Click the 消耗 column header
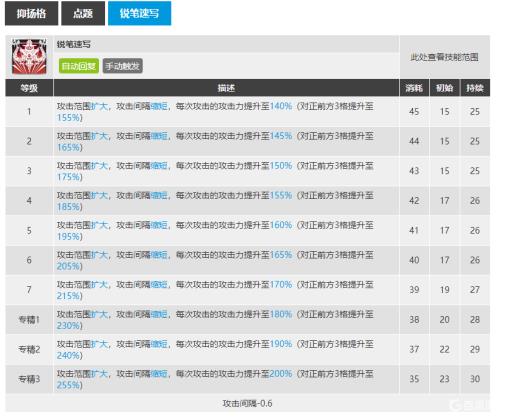The width and height of the screenshot is (512, 418). pyautogui.click(x=414, y=88)
